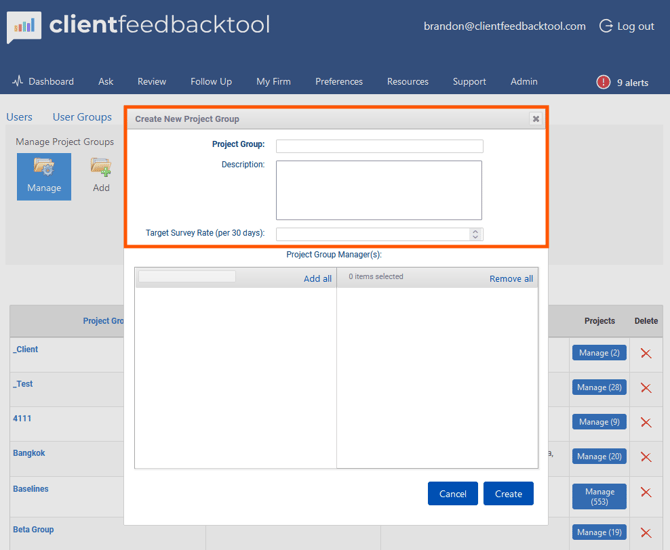Open the Support menu
The width and height of the screenshot is (670, 550).
coord(469,82)
